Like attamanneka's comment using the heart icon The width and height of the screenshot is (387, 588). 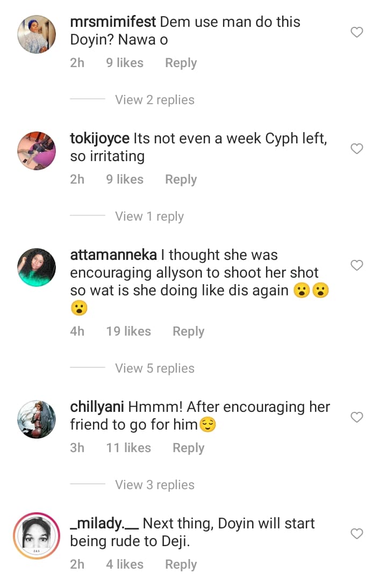coord(357,265)
